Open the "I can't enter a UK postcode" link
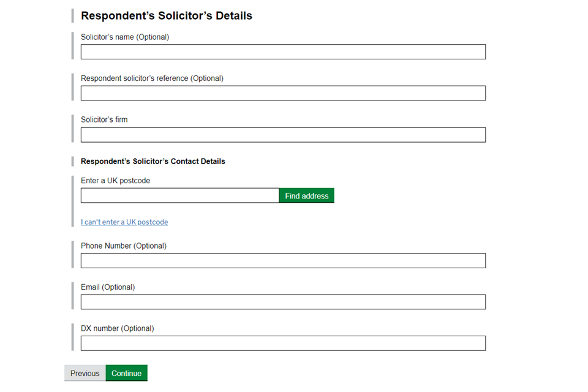 [x=124, y=222]
